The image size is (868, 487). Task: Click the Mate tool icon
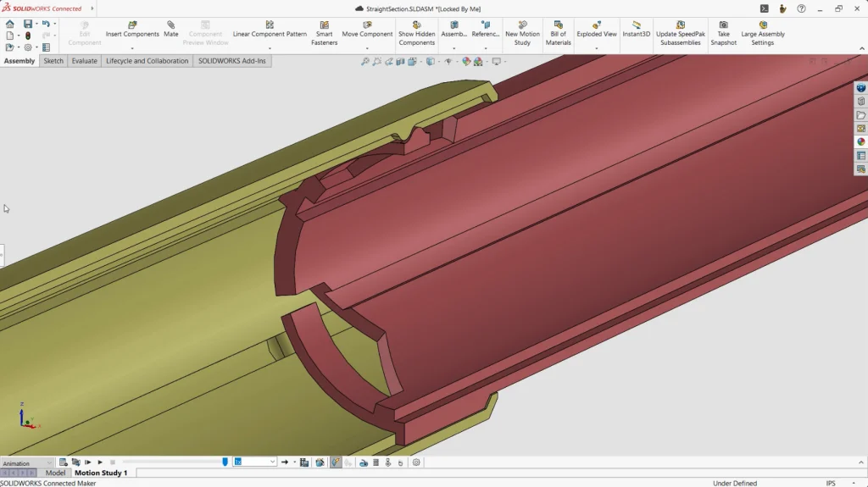tap(170, 25)
